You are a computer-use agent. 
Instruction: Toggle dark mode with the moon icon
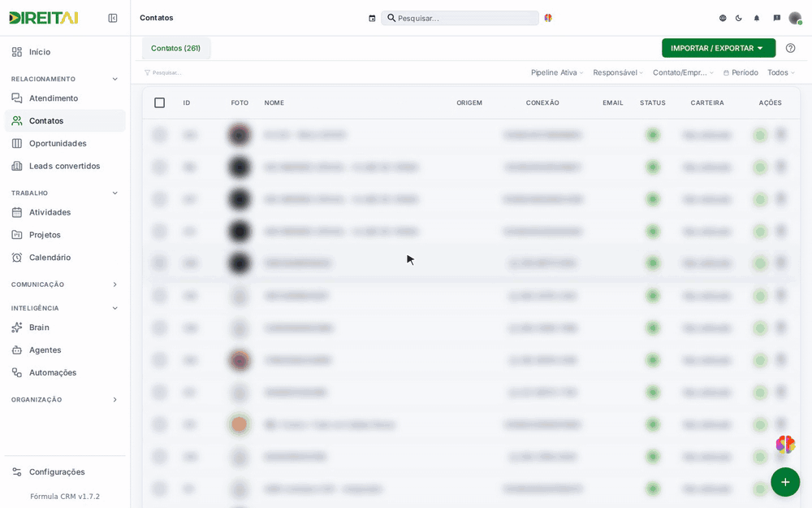point(739,18)
